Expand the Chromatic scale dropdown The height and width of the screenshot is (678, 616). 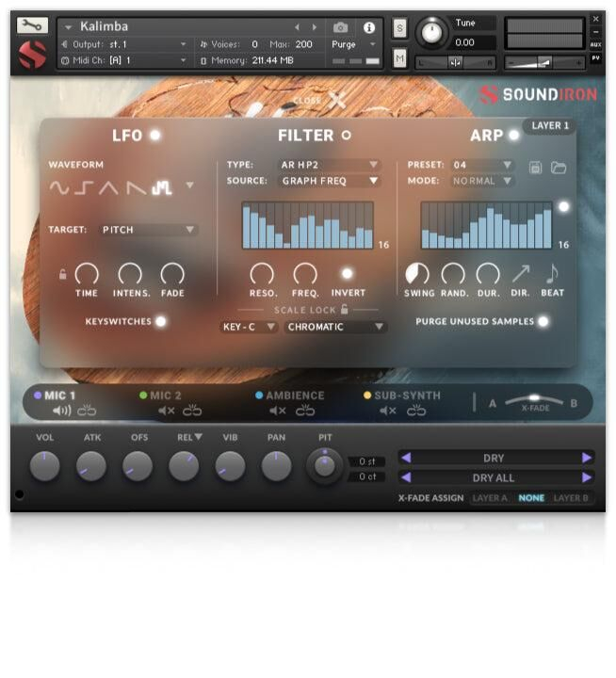coord(336,327)
